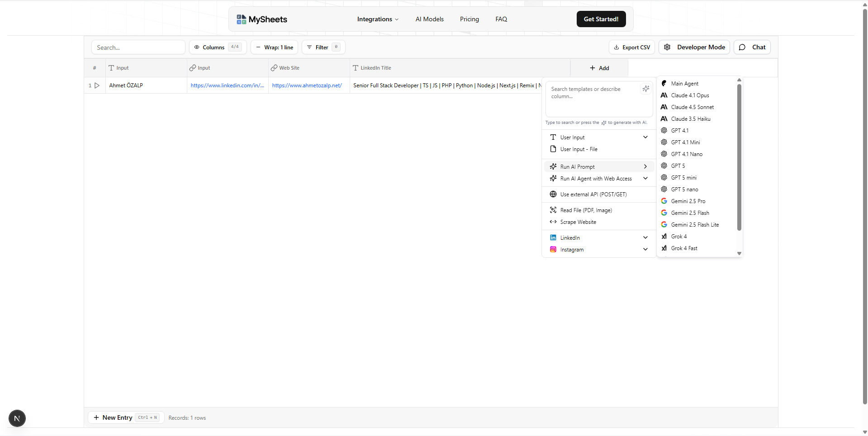Click the Get Started! button

click(x=601, y=19)
